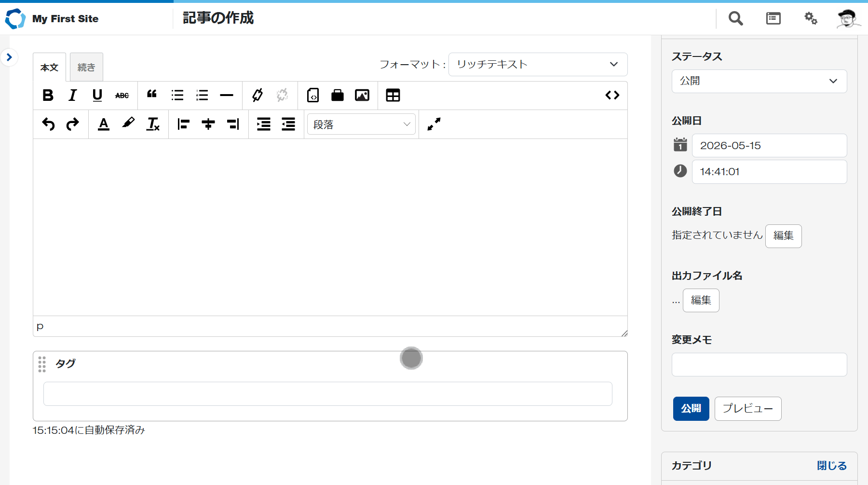Edit the 出力ファイル名
Image resolution: width=868 pixels, height=485 pixels.
(701, 300)
